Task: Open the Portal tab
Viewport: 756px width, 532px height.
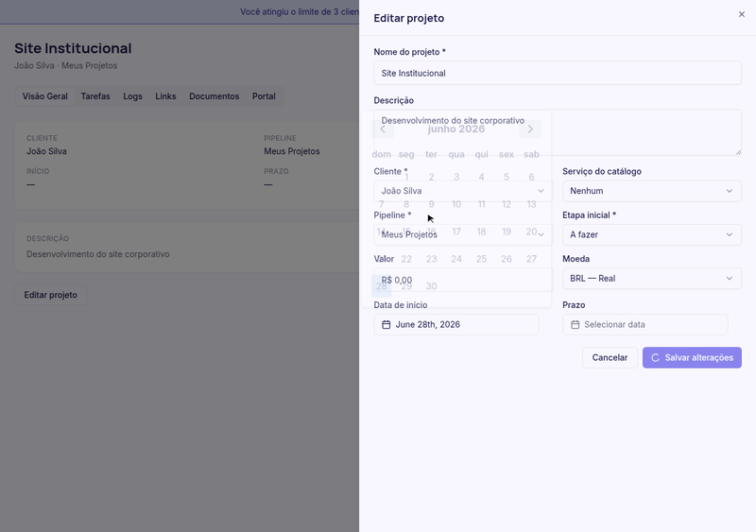Action: [264, 96]
